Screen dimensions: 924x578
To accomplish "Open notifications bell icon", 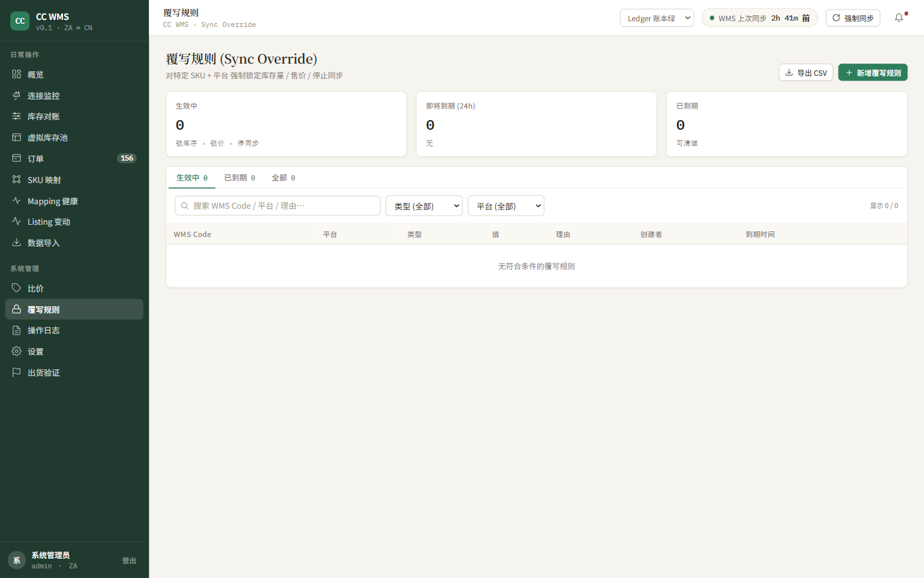I will tap(899, 18).
